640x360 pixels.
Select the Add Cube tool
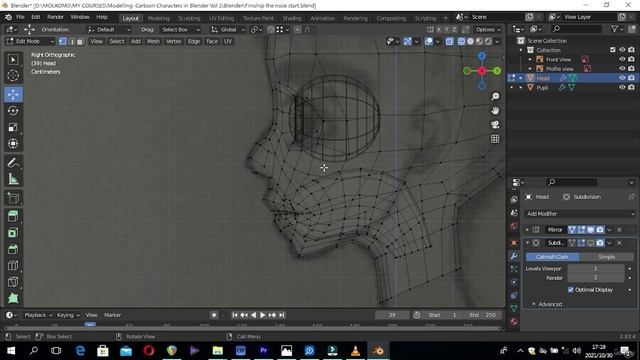(13, 198)
